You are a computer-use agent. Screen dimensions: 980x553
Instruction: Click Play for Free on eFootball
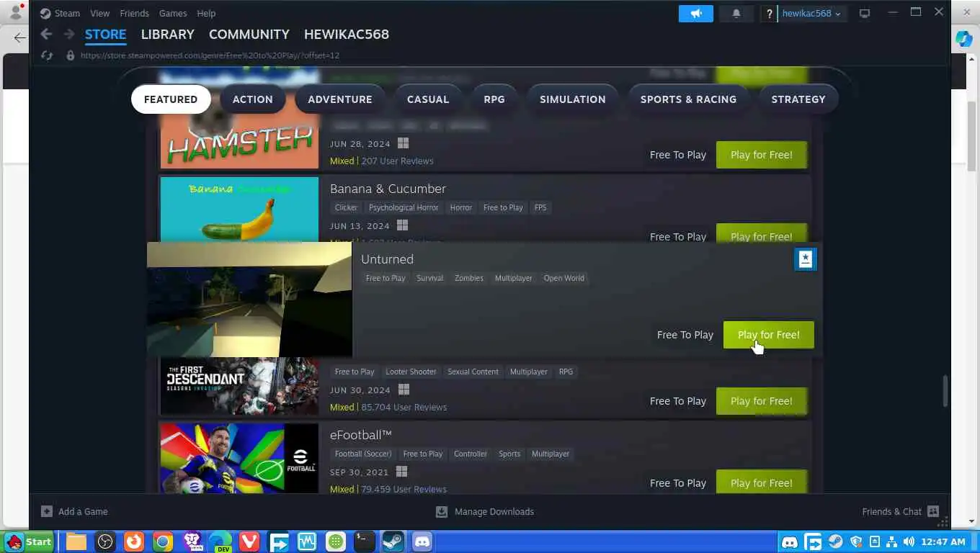click(762, 482)
